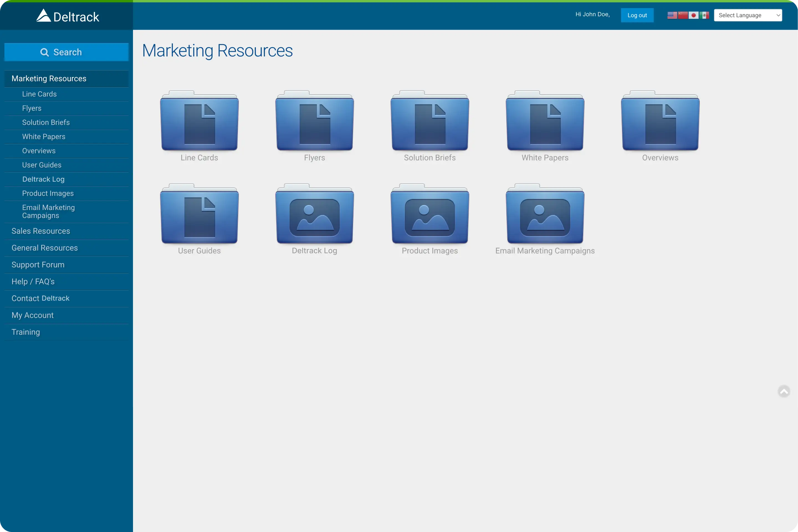Screen dimensions: 798x532
Task: Click the US flag language icon
Action: coord(672,15)
